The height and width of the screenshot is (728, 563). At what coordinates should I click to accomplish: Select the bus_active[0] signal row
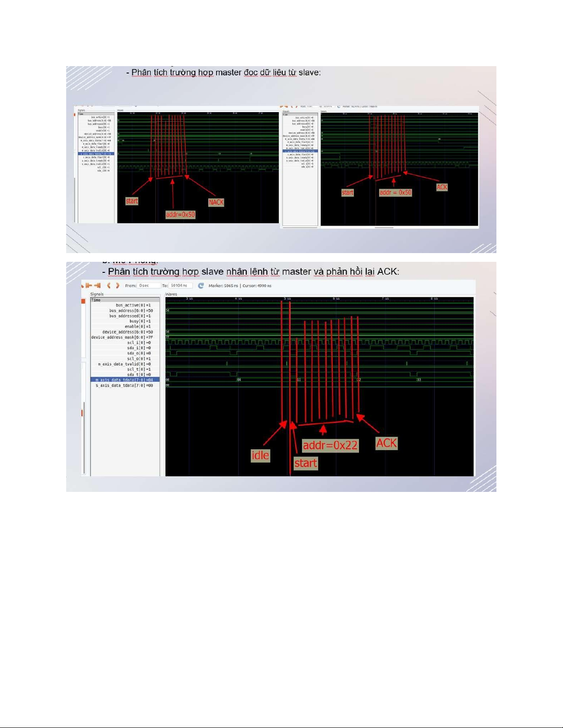tap(125, 305)
